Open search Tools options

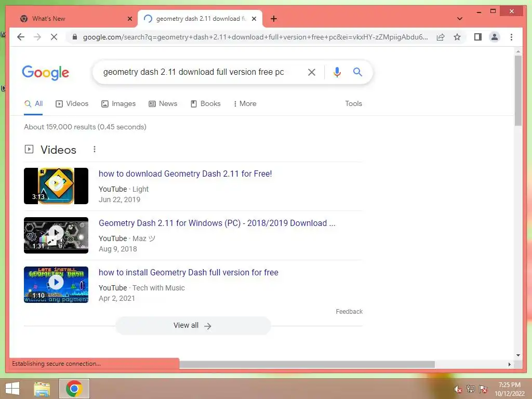point(353,104)
